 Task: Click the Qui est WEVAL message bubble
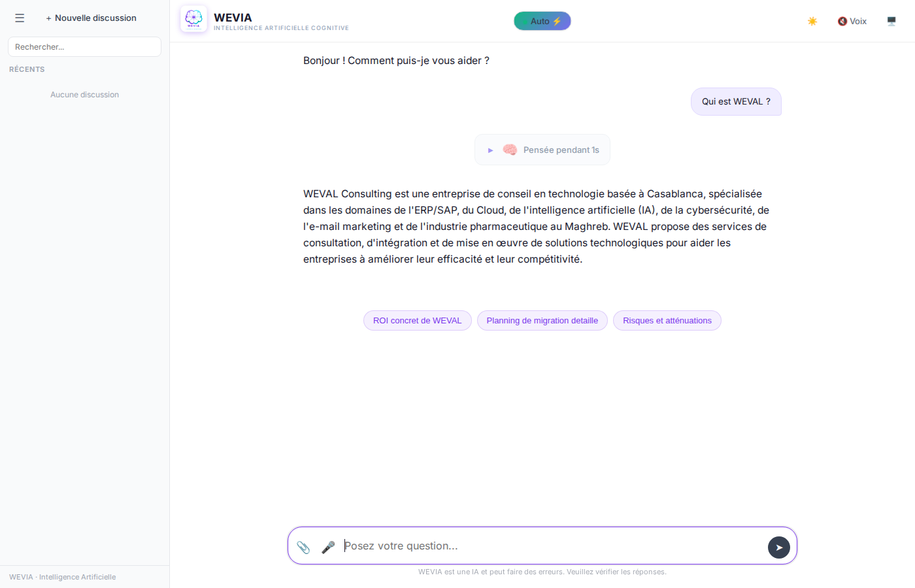point(736,102)
